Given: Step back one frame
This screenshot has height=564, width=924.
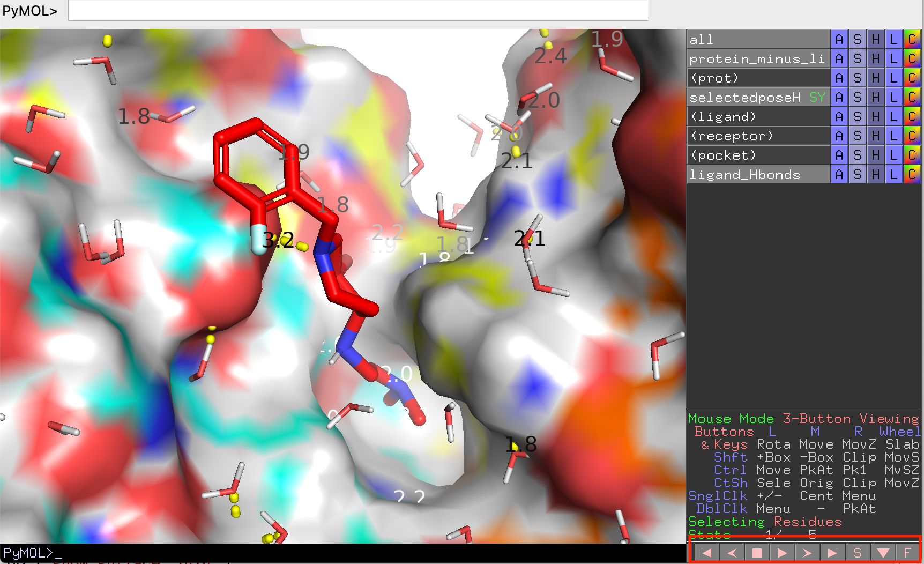Looking at the screenshot, I should 732,553.
